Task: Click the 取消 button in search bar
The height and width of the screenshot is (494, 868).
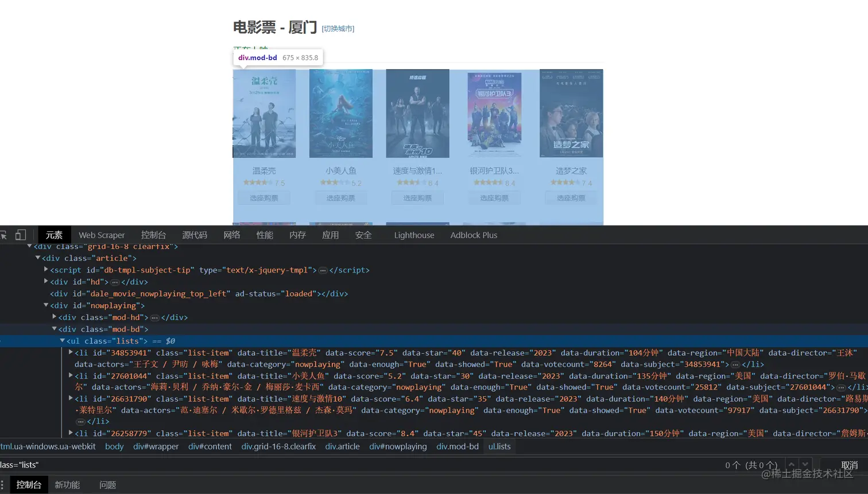Action: 849,465
